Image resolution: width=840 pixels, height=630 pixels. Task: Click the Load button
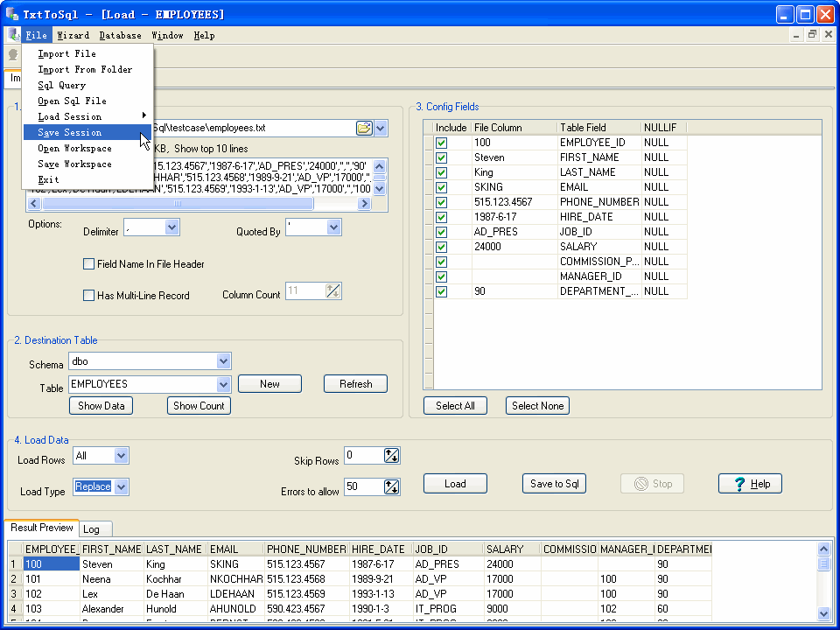[455, 484]
